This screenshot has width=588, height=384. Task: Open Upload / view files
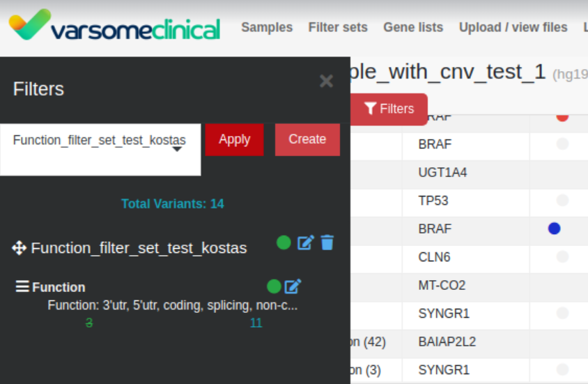pyautogui.click(x=513, y=27)
